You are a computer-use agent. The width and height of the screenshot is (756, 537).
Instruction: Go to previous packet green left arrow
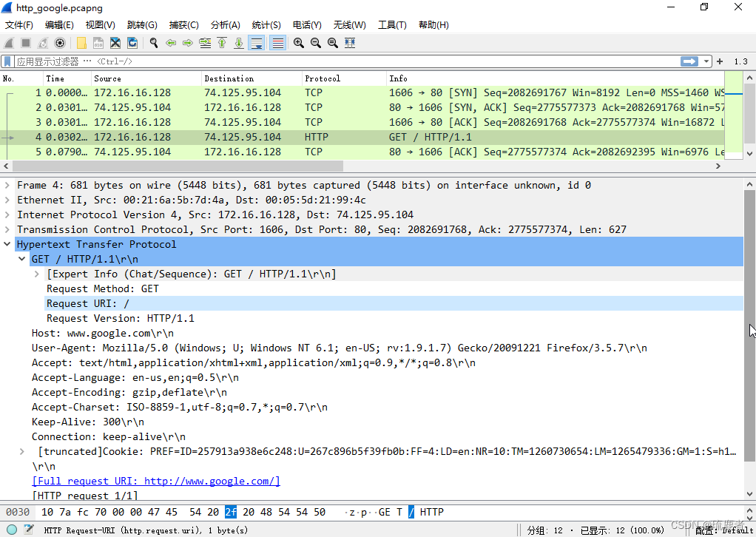pos(171,43)
